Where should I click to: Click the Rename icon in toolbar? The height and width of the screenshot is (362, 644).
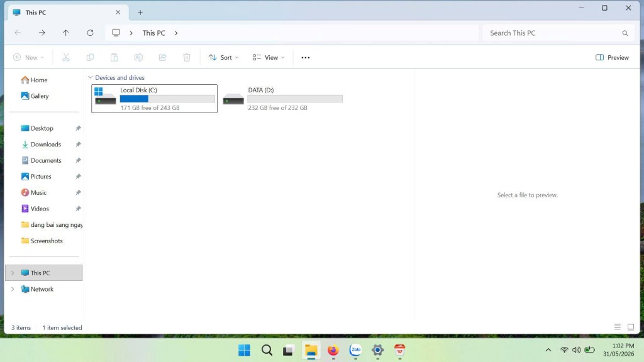click(138, 57)
